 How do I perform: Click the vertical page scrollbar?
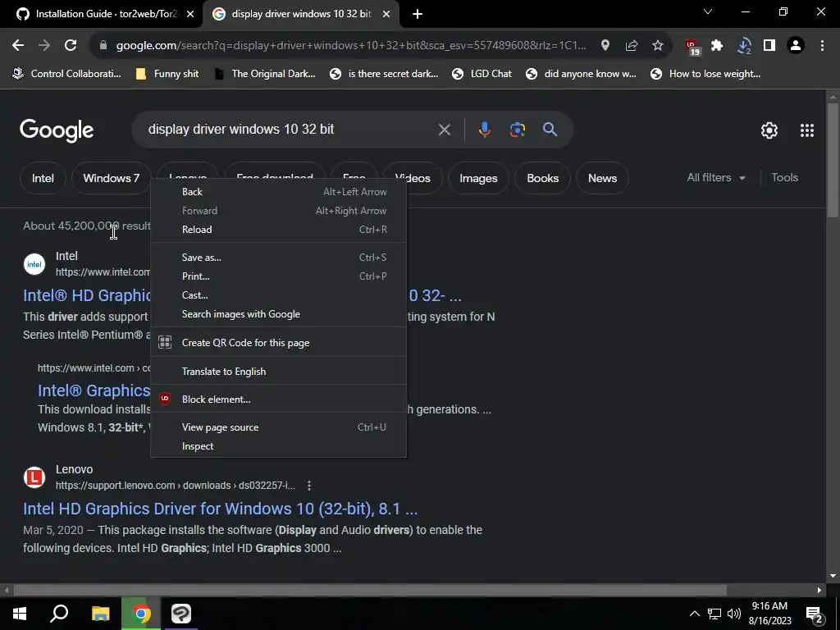(x=832, y=160)
